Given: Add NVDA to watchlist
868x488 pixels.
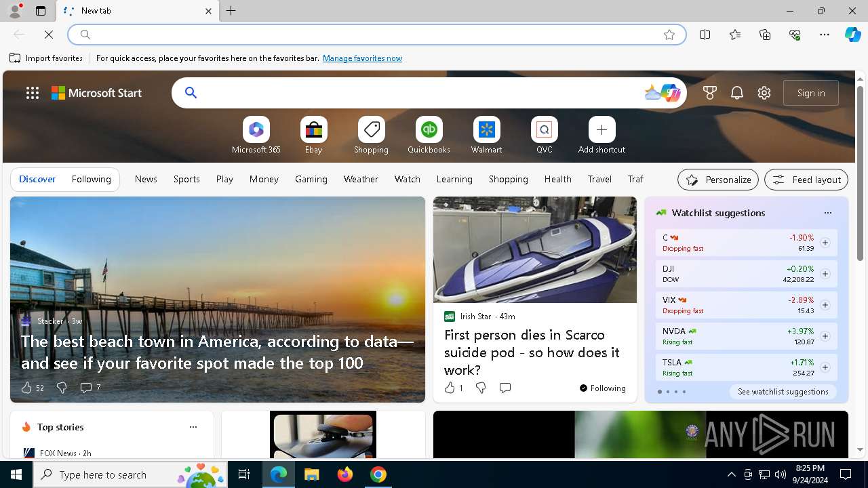Looking at the screenshot, I should tap(825, 336).
